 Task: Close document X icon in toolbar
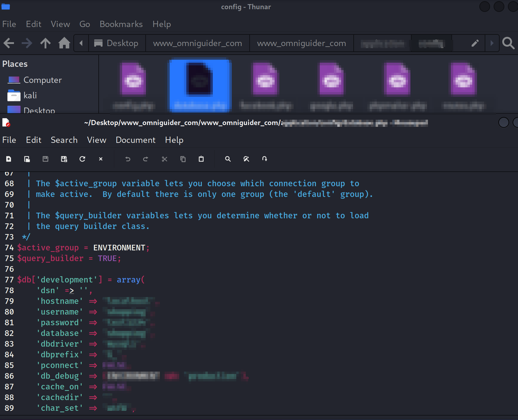click(x=101, y=159)
